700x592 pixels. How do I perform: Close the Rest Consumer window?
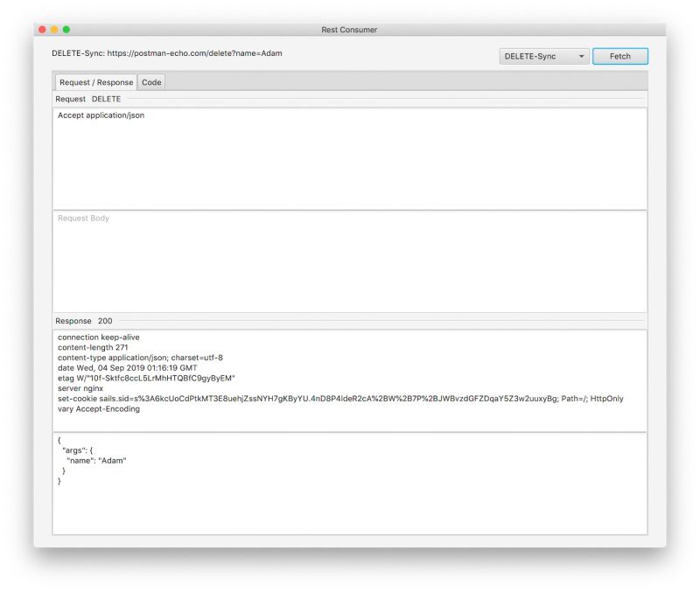click(41, 29)
